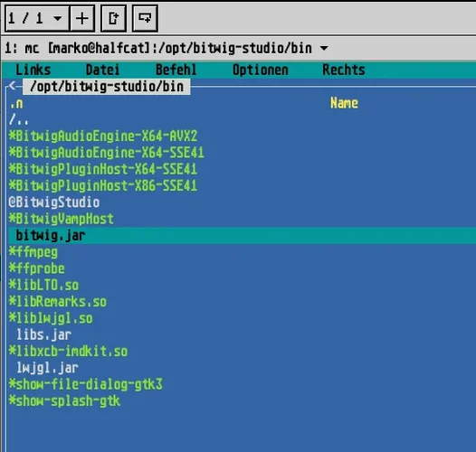Screen dimensions: 476x452
Task: Select BitwigPluginHost-X64-SSE41 file
Action: click(x=103, y=169)
